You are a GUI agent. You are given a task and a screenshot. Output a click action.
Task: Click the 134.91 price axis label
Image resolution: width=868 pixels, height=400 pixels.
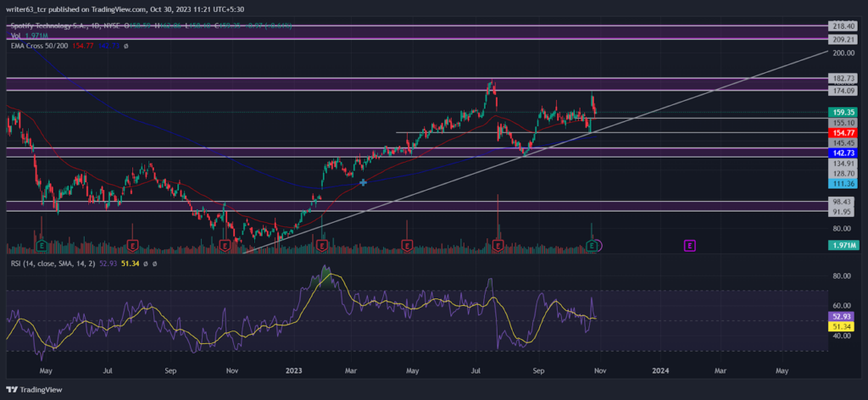843,164
